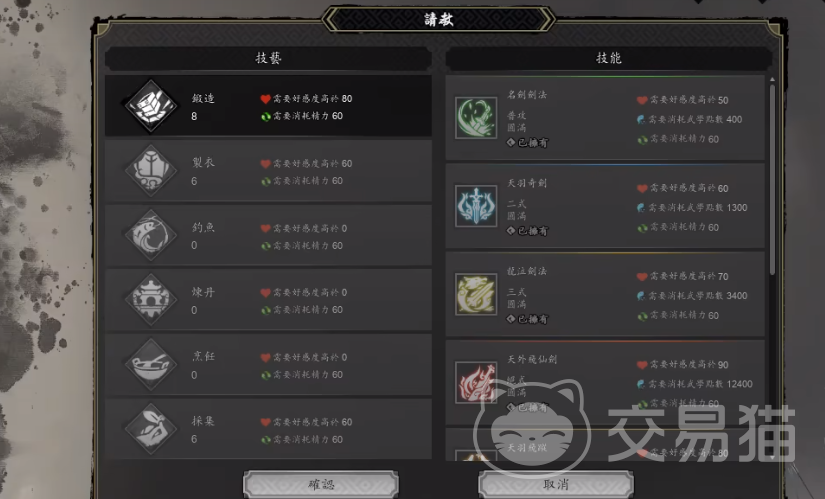This screenshot has width=825, height=499.
Task: Click the scroll-down arrow of skills list
Action: point(772,457)
